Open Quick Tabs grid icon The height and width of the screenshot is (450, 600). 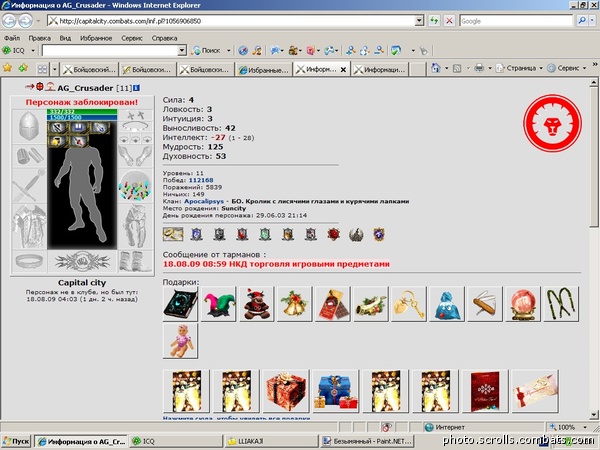[42, 69]
